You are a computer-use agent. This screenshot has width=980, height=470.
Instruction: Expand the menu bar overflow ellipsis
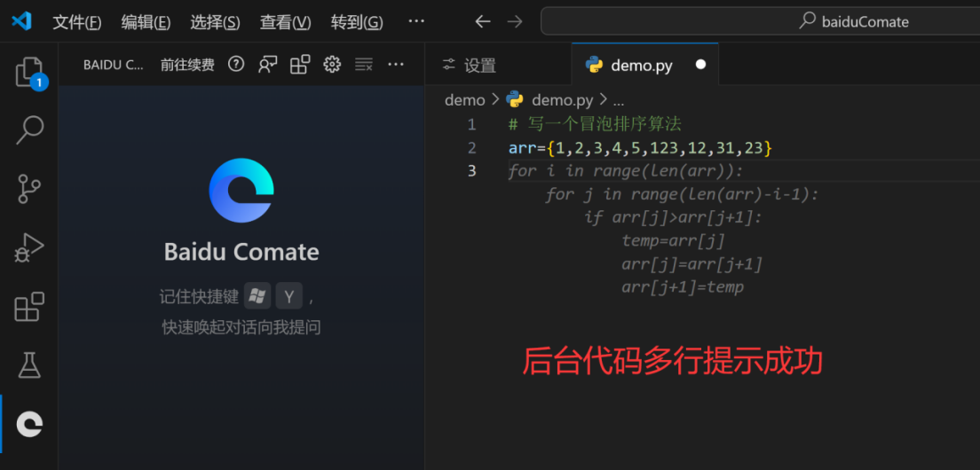[416, 21]
